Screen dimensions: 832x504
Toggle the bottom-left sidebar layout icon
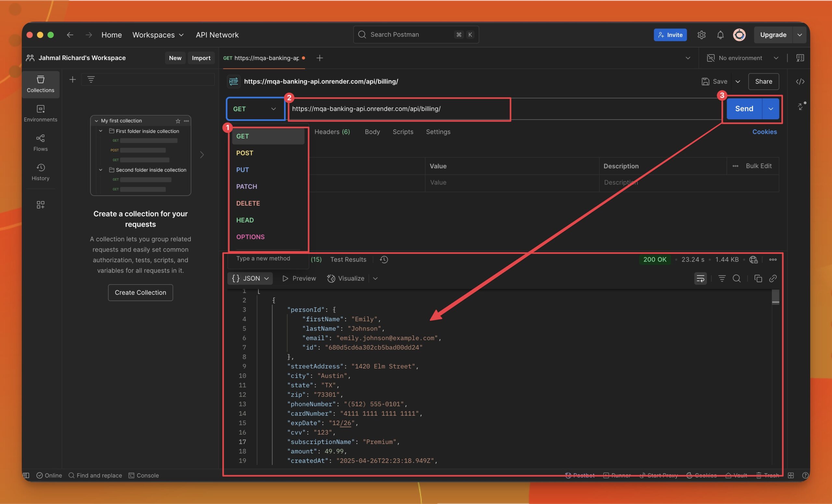[x=26, y=475]
